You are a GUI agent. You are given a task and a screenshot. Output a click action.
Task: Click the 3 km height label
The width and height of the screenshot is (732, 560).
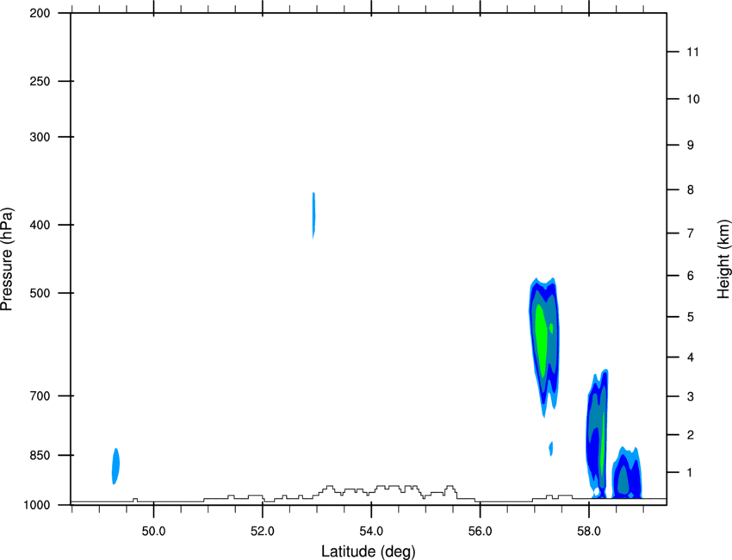click(x=691, y=396)
